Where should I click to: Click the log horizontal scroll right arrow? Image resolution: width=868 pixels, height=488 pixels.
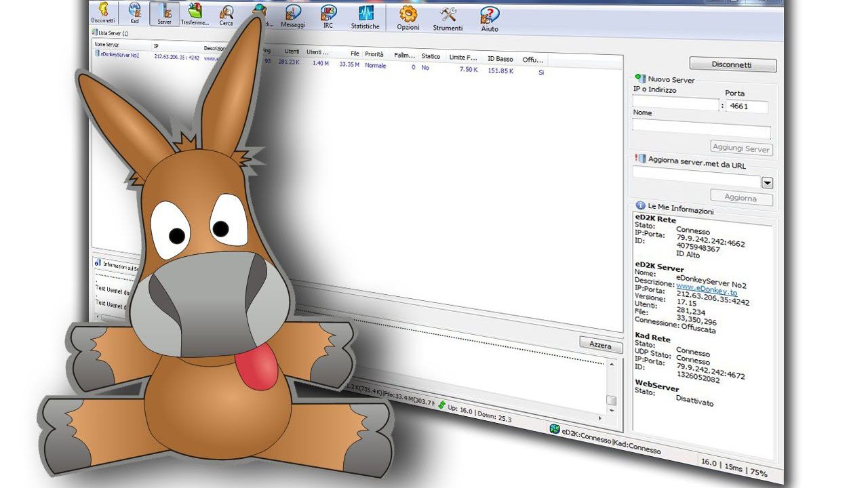[x=599, y=418]
